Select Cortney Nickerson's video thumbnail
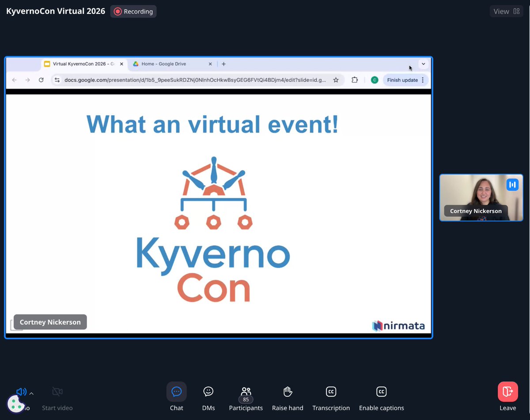The image size is (530, 420). point(481,197)
